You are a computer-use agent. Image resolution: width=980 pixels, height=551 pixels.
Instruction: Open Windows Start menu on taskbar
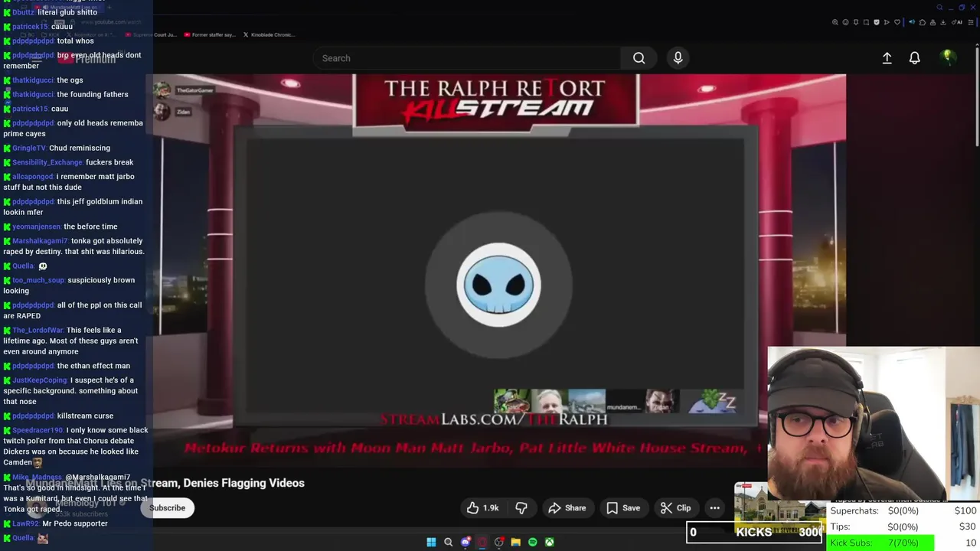tap(431, 542)
